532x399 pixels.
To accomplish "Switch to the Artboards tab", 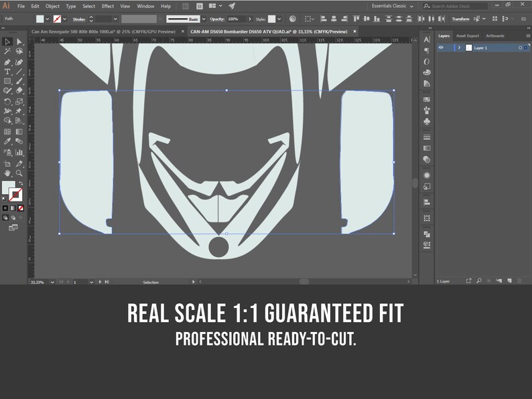I will click(495, 36).
